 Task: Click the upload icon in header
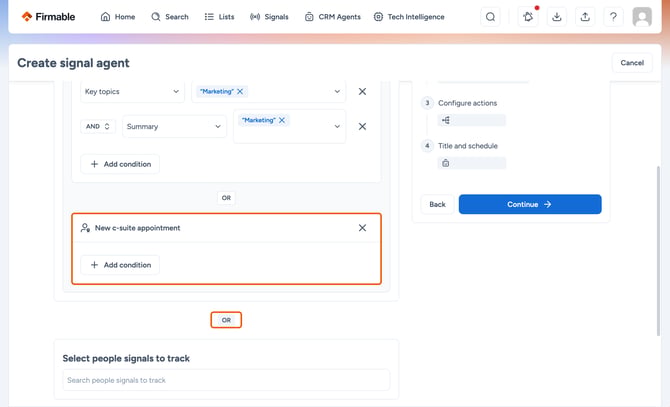[585, 17]
